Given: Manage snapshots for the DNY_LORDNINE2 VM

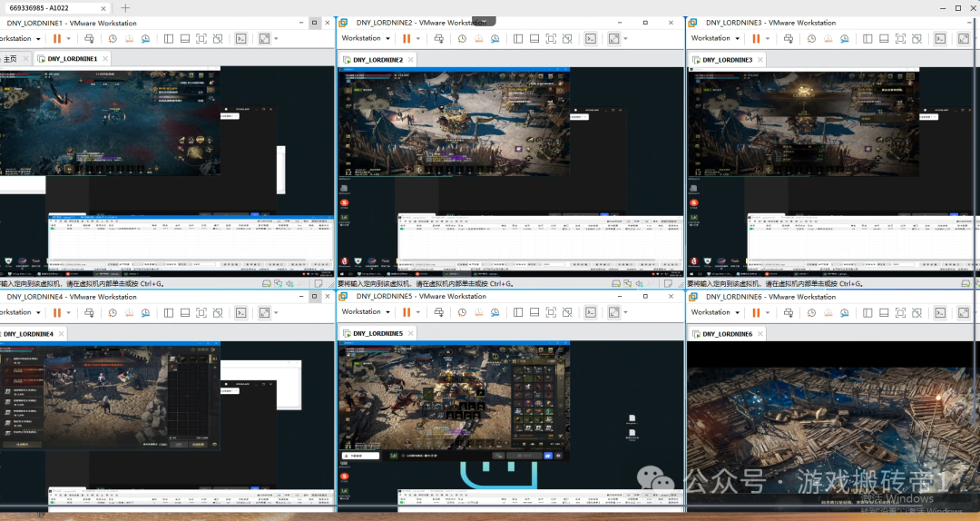Looking at the screenshot, I should (x=495, y=39).
